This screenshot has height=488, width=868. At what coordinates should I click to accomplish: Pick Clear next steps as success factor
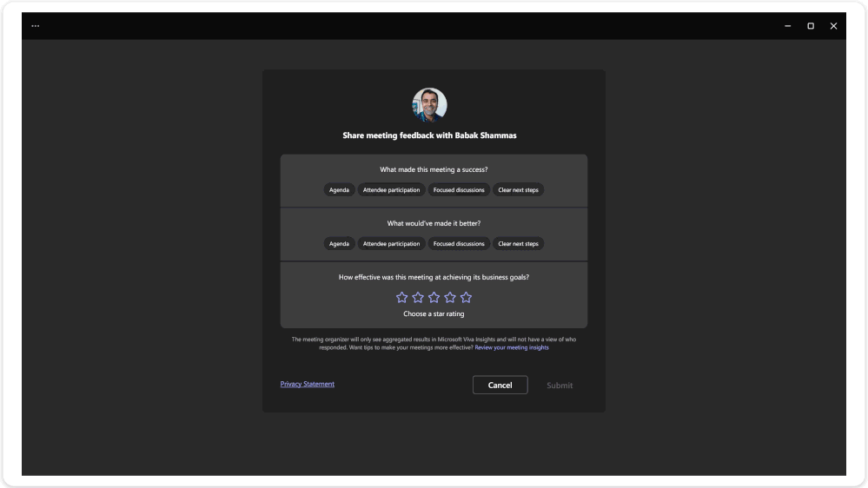(x=518, y=190)
